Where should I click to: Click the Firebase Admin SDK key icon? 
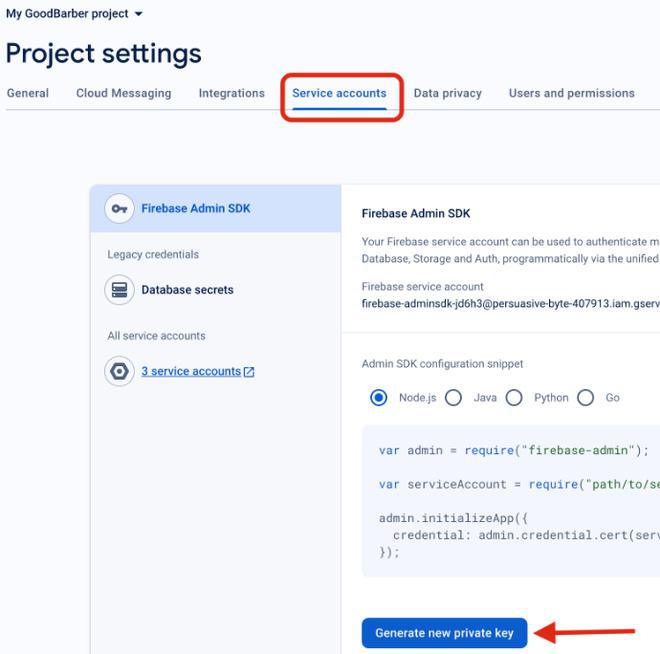click(120, 209)
